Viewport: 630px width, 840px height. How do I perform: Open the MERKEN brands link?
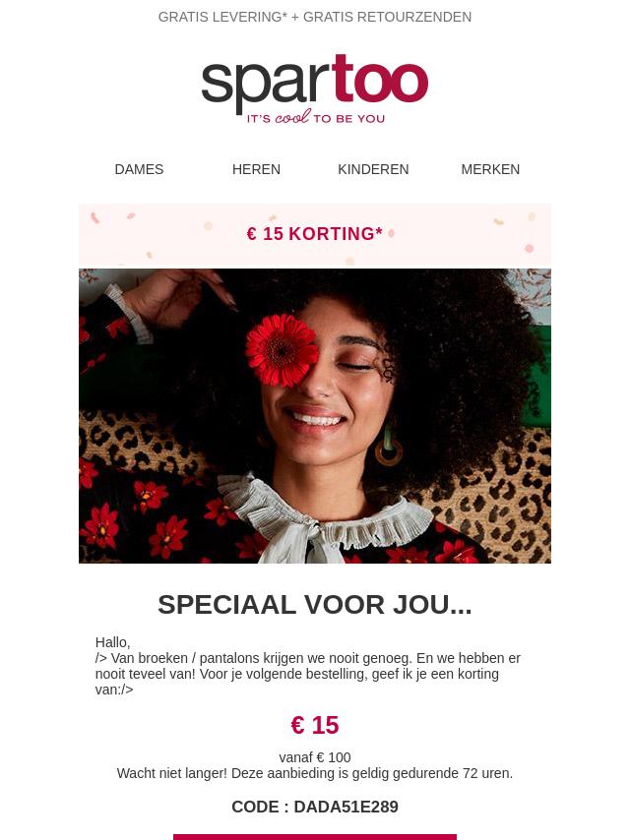click(x=490, y=169)
